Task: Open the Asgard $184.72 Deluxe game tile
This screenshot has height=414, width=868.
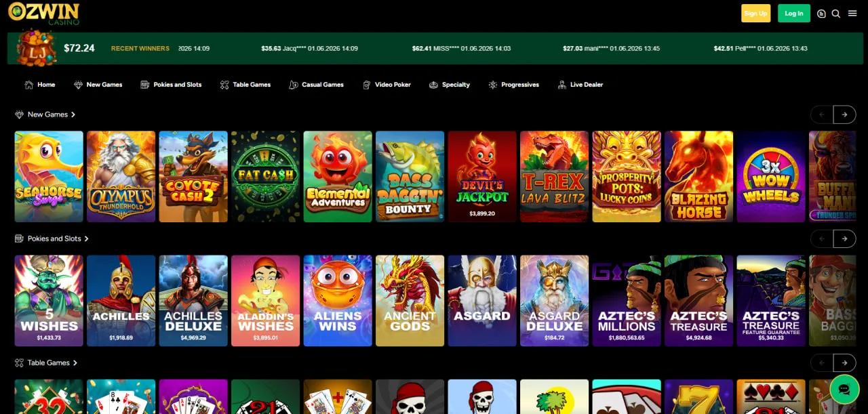Action: [554, 300]
